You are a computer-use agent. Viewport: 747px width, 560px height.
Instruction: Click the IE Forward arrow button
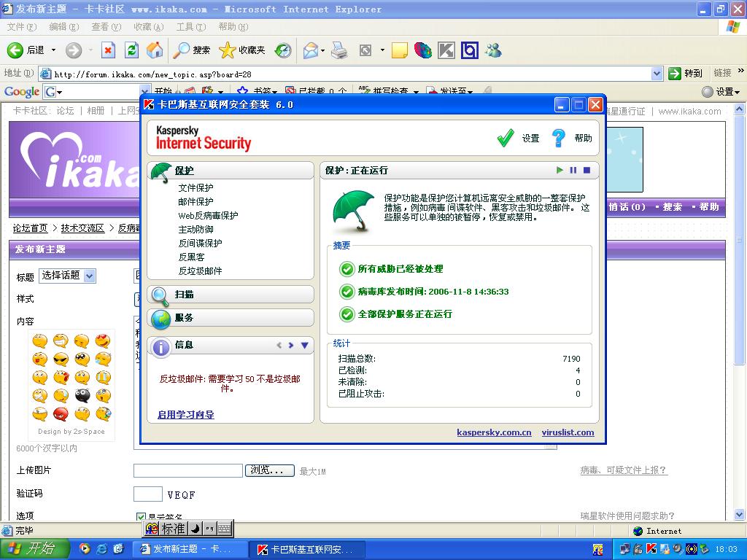tap(74, 50)
